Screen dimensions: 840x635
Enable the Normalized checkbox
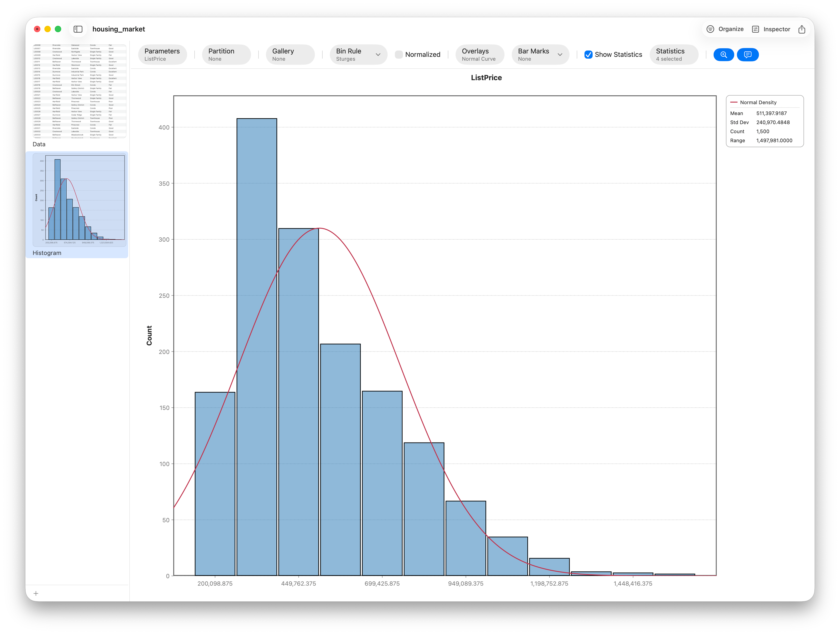[x=399, y=55]
